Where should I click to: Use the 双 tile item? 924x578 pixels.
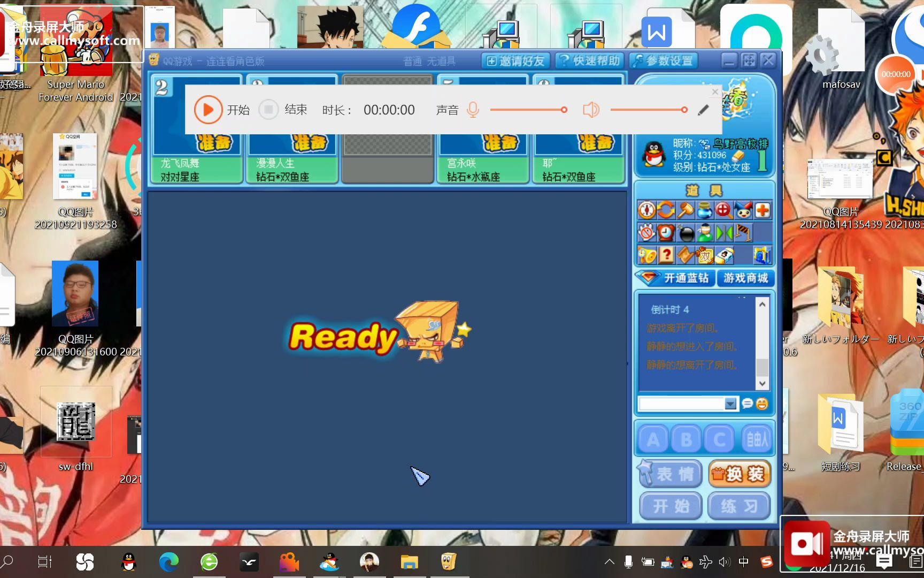click(x=705, y=255)
